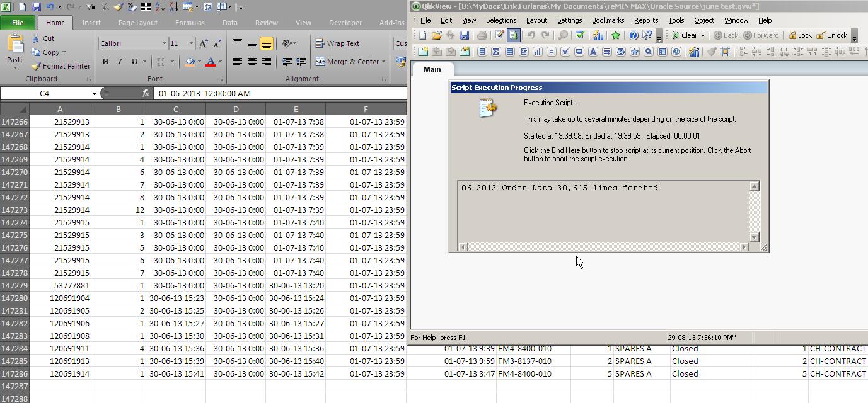Sort A to Z in Excel quick toolbar
The image size is (868, 403).
point(159,7)
